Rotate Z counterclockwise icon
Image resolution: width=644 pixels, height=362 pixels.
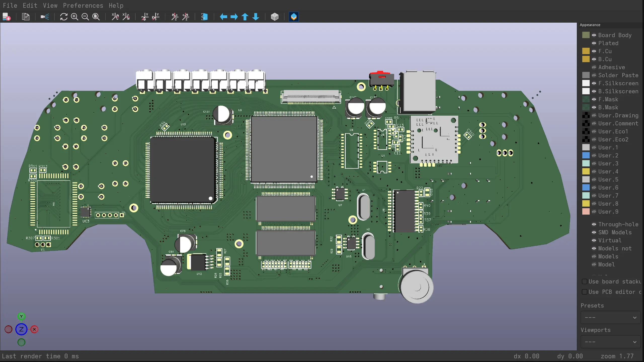[x=186, y=17]
